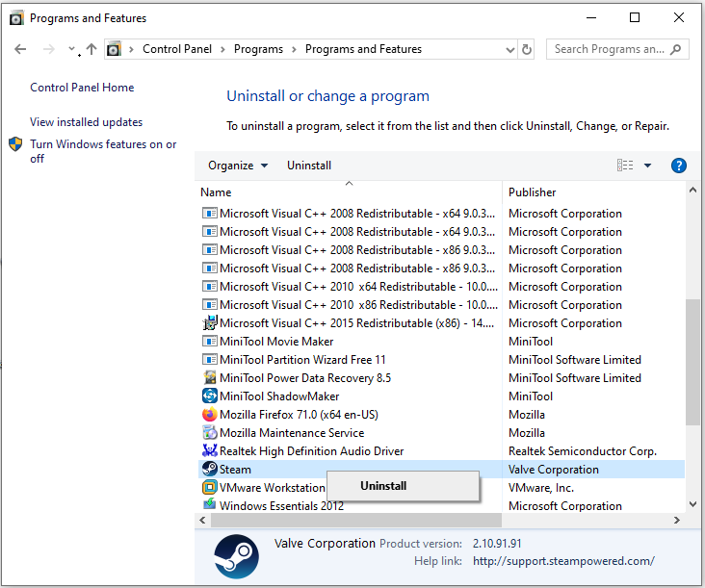The image size is (705, 588).
Task: Sort list by Name column header
Action: (349, 192)
